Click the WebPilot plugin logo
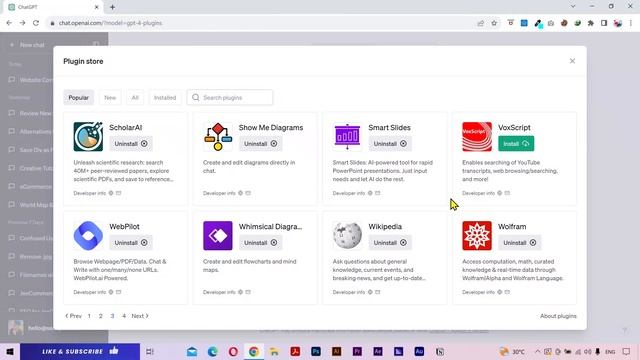 (x=88, y=236)
